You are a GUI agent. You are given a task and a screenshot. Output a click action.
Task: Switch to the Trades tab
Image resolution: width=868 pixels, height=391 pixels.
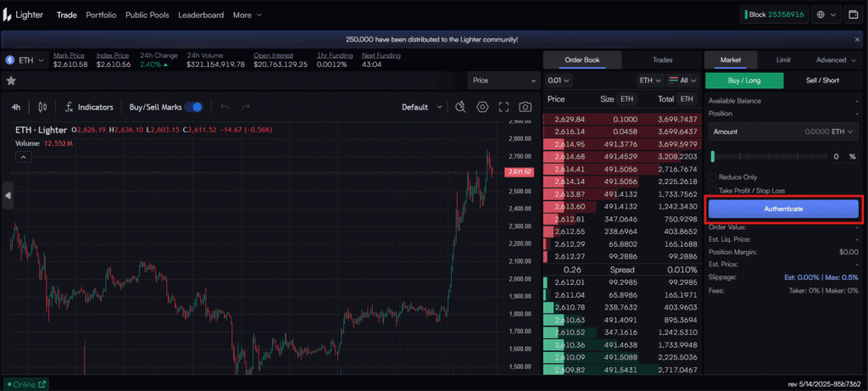click(662, 60)
